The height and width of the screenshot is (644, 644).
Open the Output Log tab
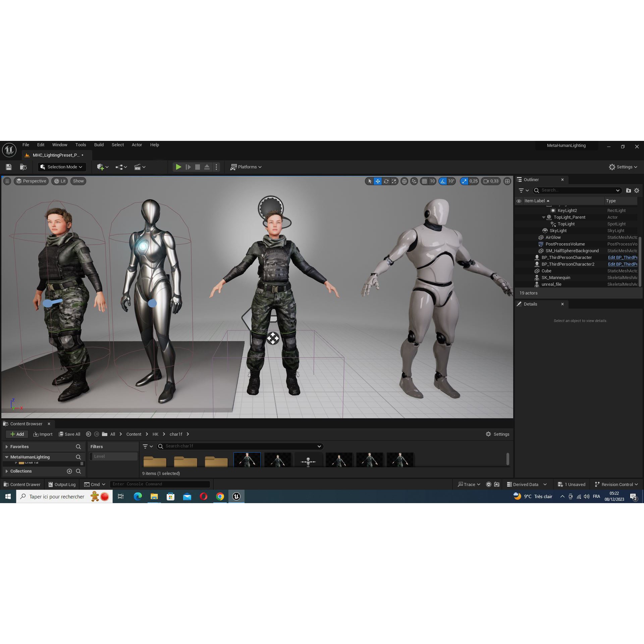(x=62, y=484)
